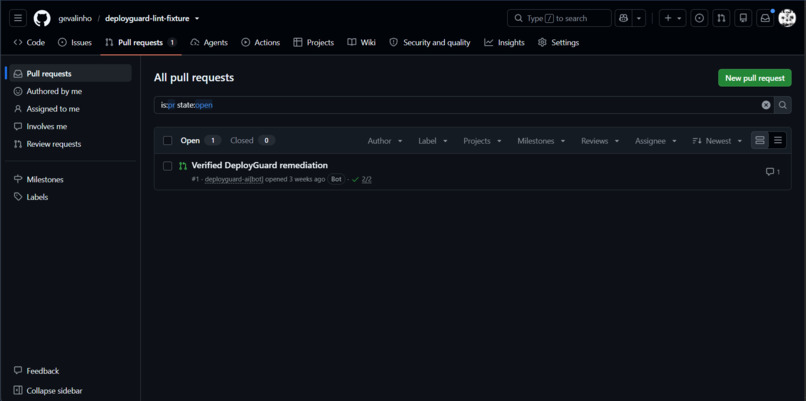Screen dimensions: 806x401
Task: Show the Open pull requests list
Action: (200, 140)
